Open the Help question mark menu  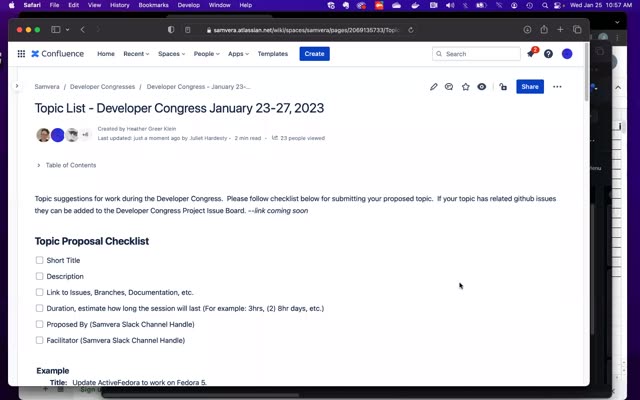pos(548,53)
